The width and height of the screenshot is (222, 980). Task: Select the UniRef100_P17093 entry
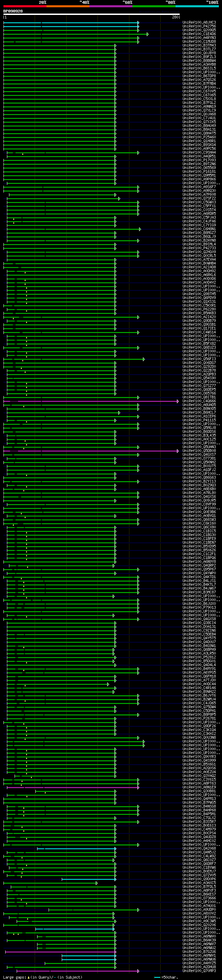coord(199,160)
